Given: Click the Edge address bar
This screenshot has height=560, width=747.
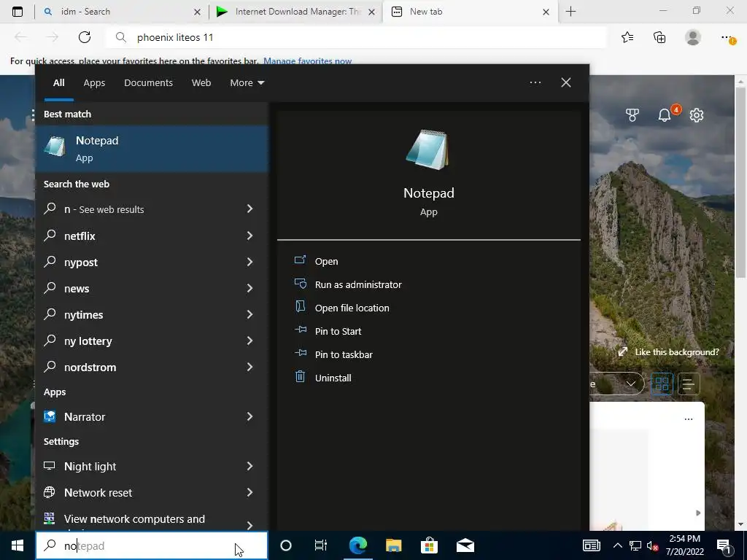Looking at the screenshot, I should tap(356, 37).
